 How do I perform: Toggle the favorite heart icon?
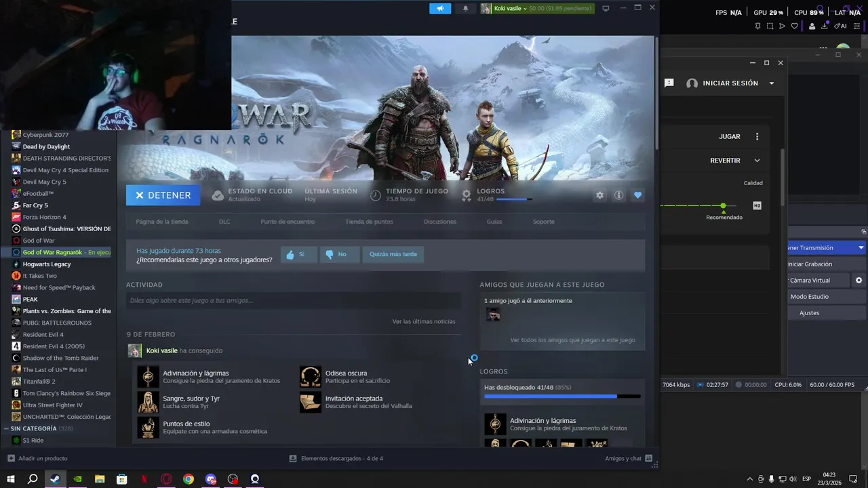[637, 195]
